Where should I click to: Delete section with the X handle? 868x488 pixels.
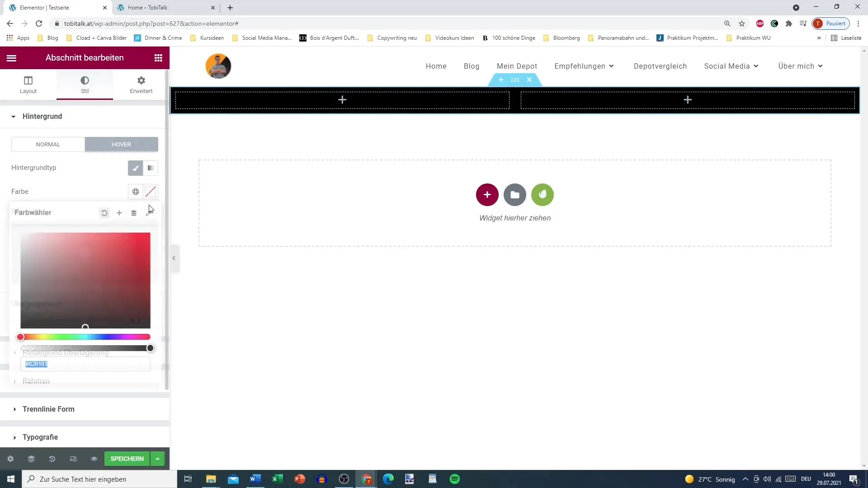529,80
